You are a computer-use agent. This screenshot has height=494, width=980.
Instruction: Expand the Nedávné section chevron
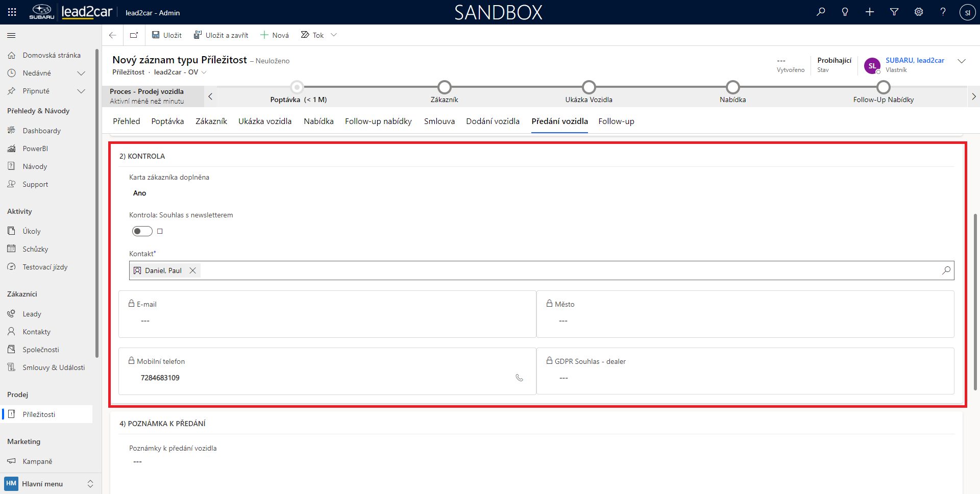pyautogui.click(x=81, y=73)
